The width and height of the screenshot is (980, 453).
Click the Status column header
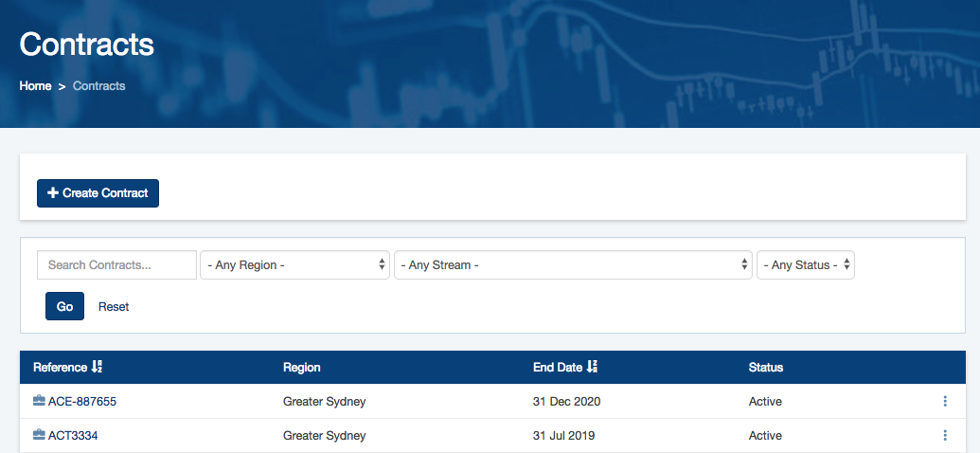pos(766,368)
